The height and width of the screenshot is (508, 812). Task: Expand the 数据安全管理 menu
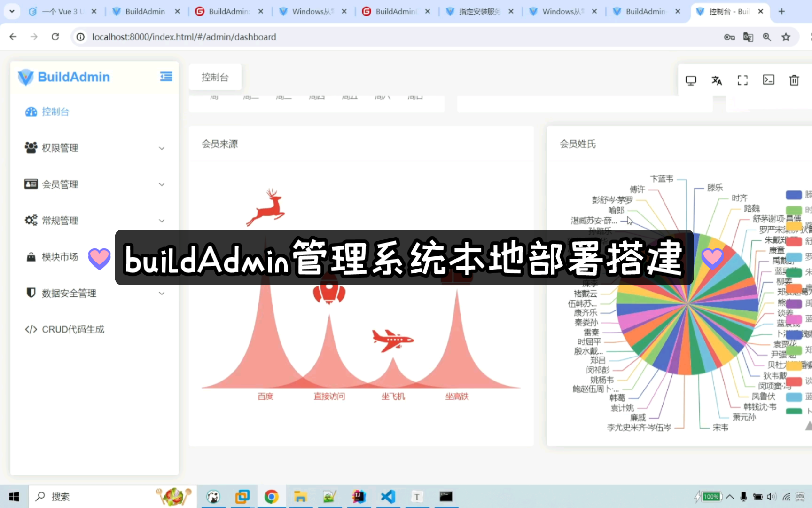[94, 293]
